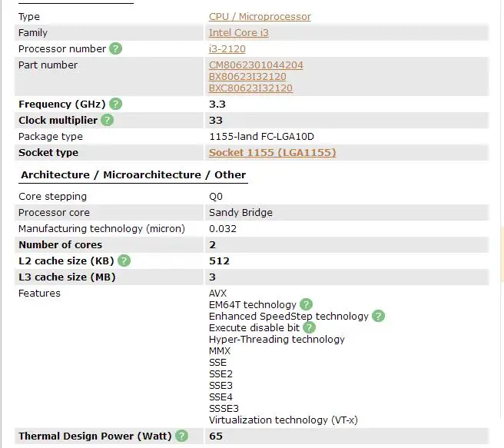Follow the i3-2120 processor number link
Screen dimensions: 504x448
227,49
